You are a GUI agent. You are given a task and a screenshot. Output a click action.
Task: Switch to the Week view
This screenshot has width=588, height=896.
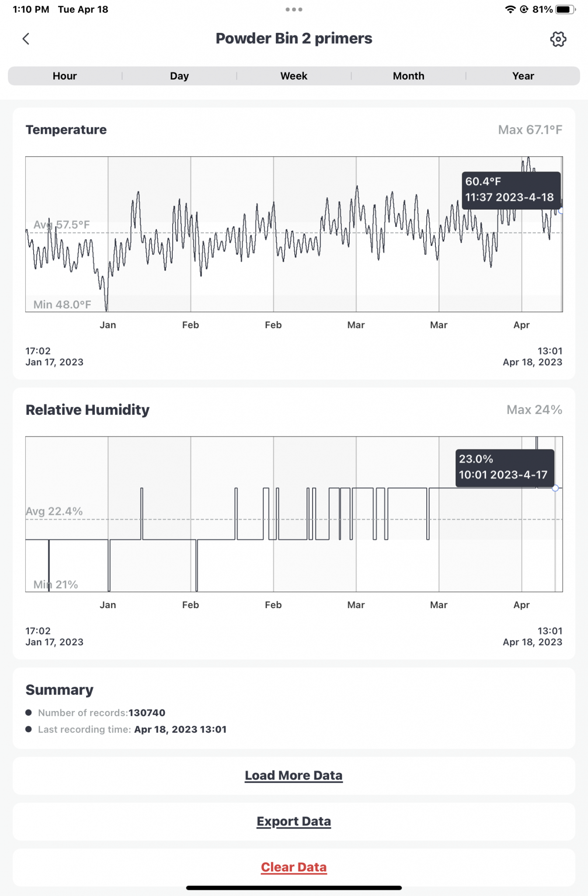(x=294, y=76)
